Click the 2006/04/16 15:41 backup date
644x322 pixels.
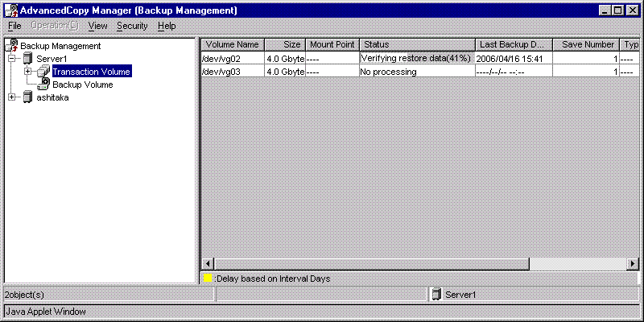[x=514, y=59]
